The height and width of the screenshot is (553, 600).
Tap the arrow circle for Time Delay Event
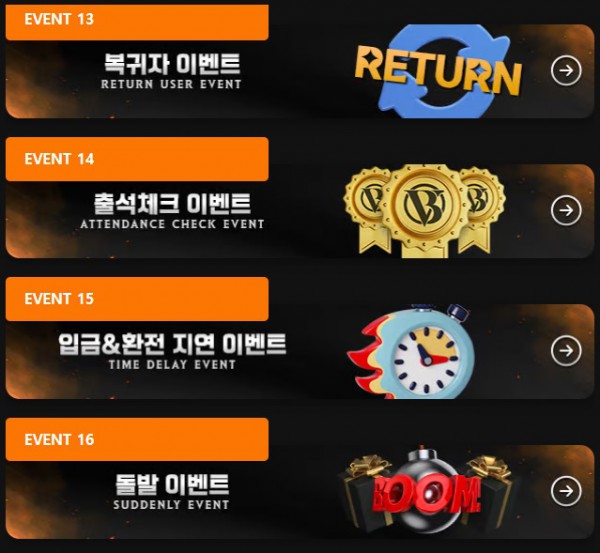coord(566,351)
